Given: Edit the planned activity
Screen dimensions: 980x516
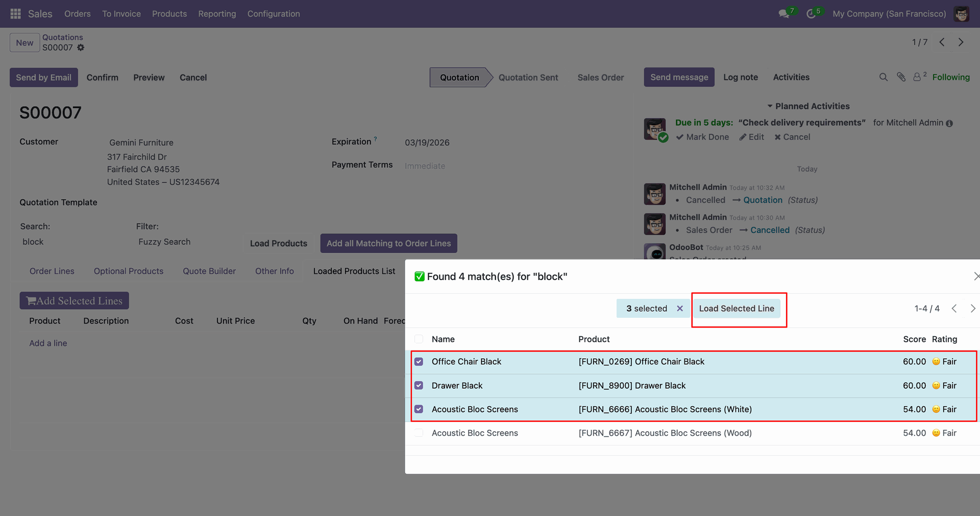Looking at the screenshot, I should click(x=751, y=137).
